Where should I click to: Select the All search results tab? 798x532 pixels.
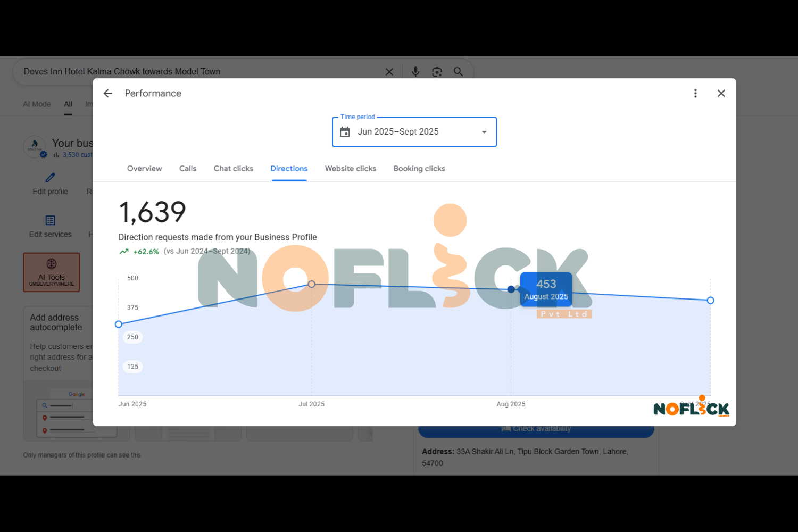pyautogui.click(x=68, y=104)
